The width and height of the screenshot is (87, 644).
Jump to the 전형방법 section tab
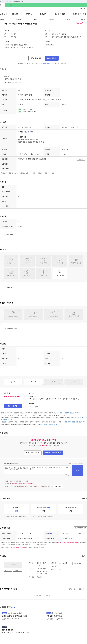point(67,19)
